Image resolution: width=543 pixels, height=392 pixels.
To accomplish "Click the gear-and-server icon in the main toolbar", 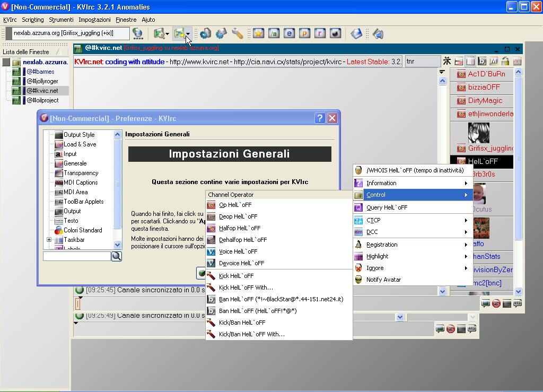I will coord(205,33).
